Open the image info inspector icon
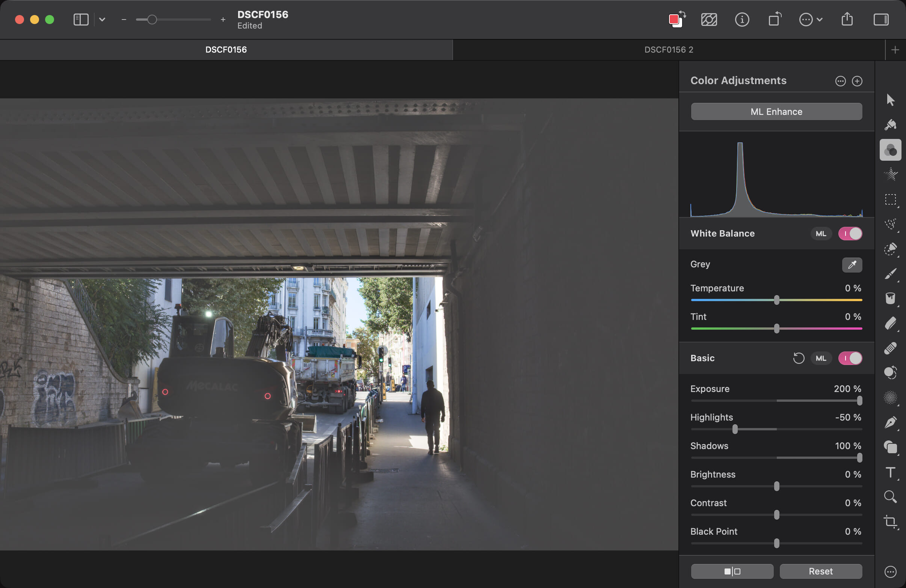 click(x=741, y=20)
